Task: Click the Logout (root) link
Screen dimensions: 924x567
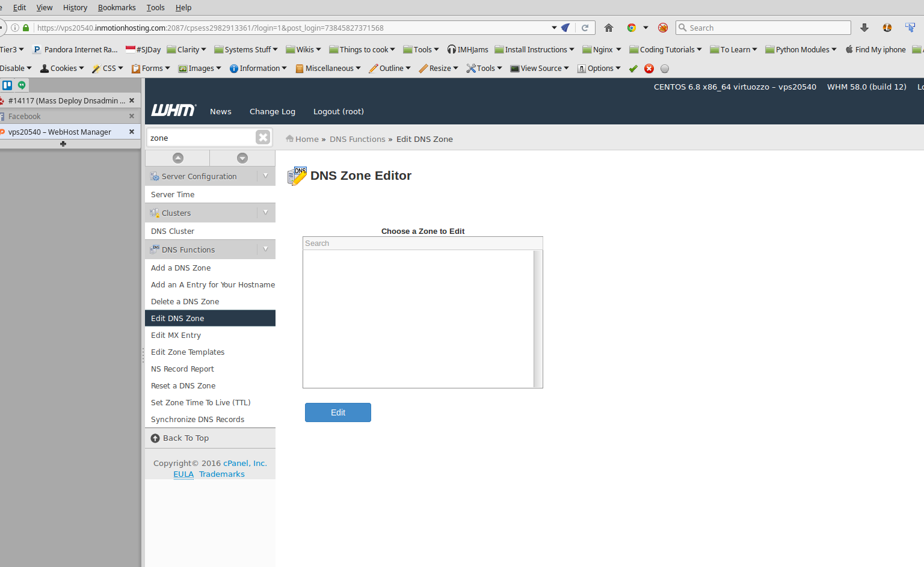Action: [338, 112]
